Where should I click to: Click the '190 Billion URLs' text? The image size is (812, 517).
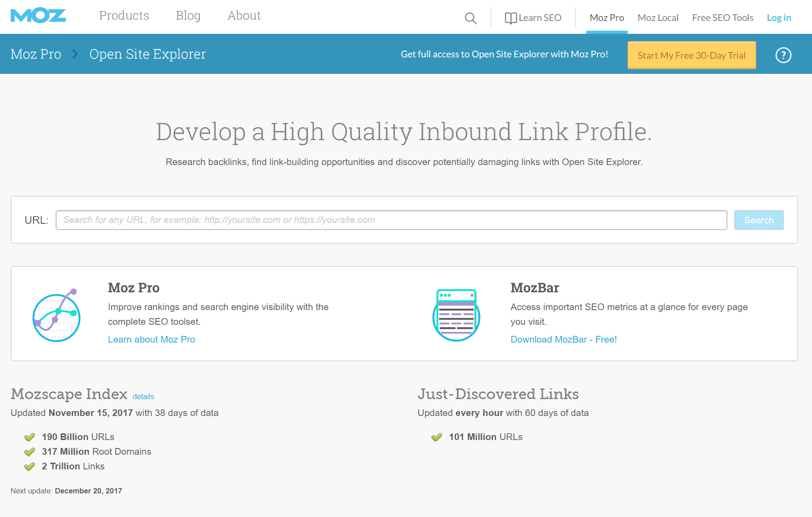[78, 437]
